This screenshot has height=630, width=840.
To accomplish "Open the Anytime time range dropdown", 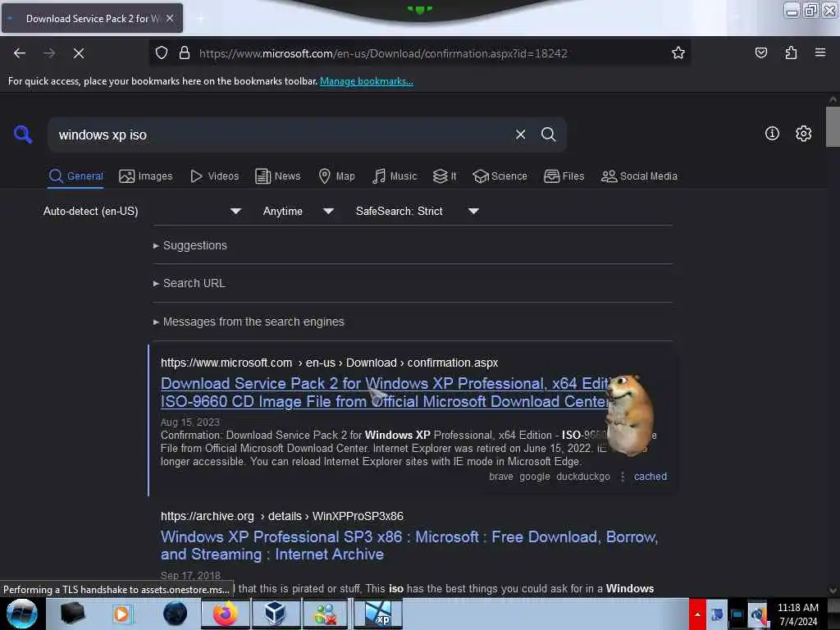I will (298, 211).
